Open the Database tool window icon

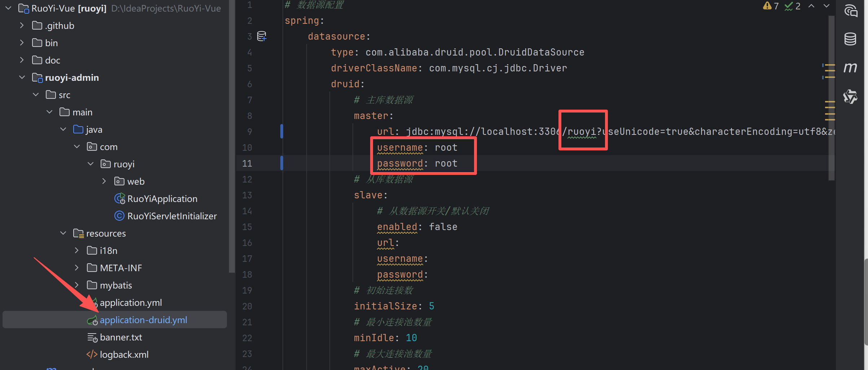click(x=850, y=39)
